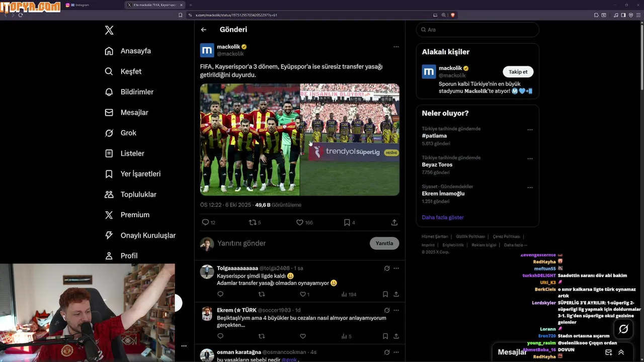Screen dimensions: 644x362
Task: Open options for the #patlama trend
Action: pos(530,130)
